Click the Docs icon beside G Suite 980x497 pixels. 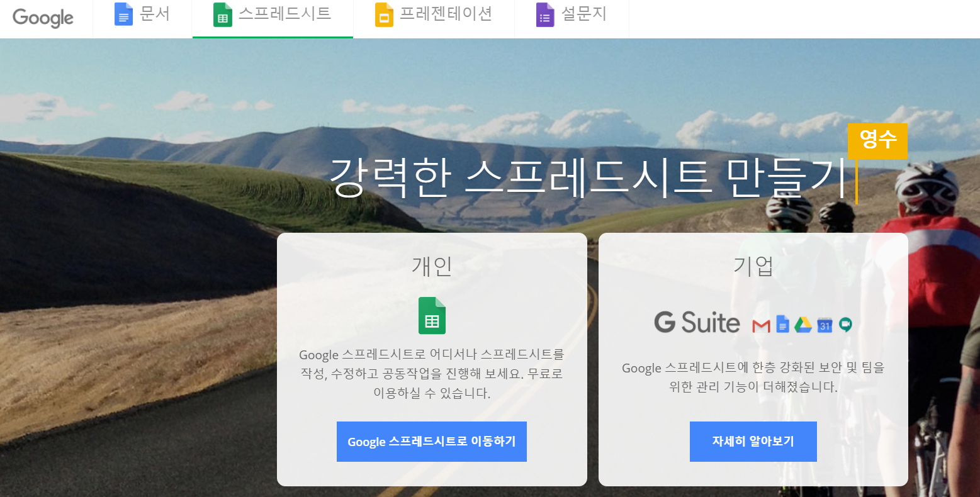coord(782,324)
